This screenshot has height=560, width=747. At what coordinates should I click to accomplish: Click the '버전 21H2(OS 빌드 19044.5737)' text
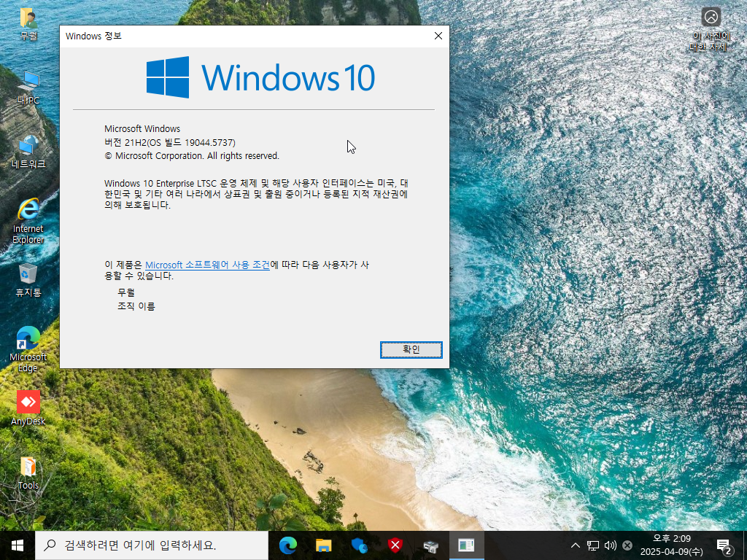click(x=170, y=142)
